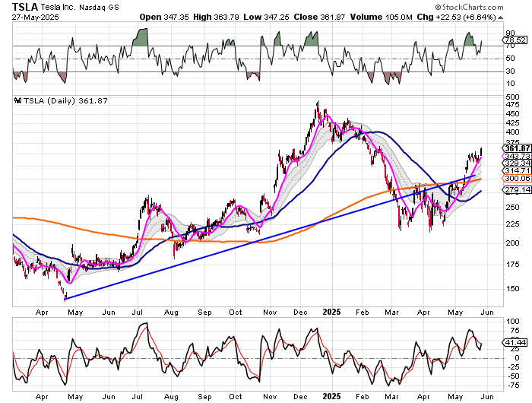Click the Nov label on the price chart axis
Image resolution: width=532 pixels, height=403 pixels.
tap(269, 312)
